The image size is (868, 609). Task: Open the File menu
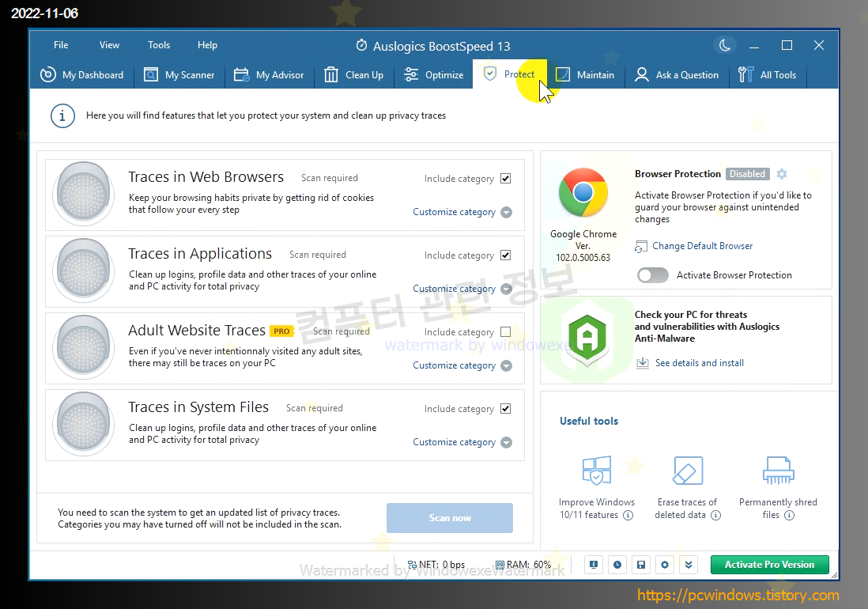coord(61,45)
